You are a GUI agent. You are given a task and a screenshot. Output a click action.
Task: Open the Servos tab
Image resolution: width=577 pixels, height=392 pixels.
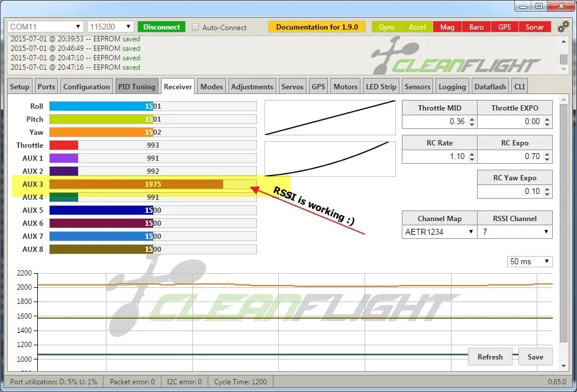pyautogui.click(x=292, y=87)
